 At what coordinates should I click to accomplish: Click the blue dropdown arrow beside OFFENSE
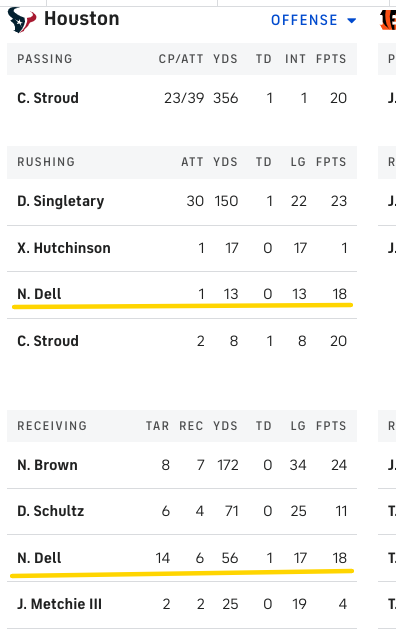(352, 20)
